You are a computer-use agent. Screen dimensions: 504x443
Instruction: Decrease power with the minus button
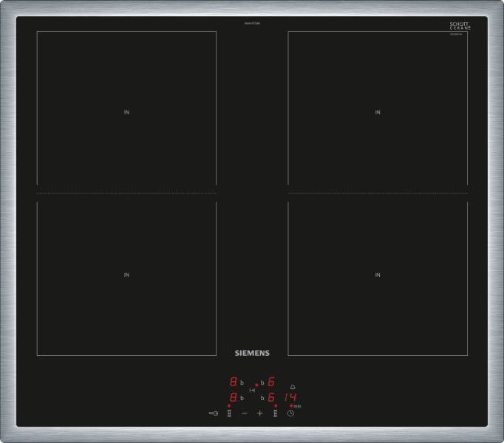tap(245, 413)
